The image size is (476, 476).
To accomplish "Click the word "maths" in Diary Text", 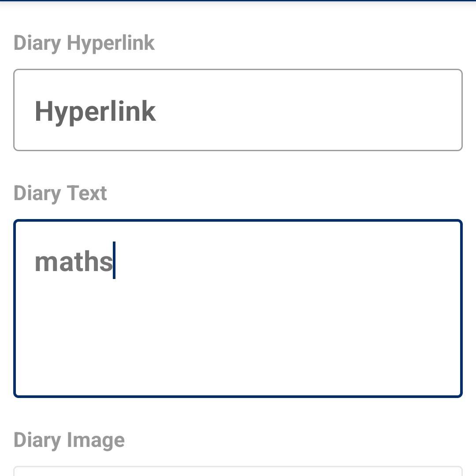I will [73, 262].
